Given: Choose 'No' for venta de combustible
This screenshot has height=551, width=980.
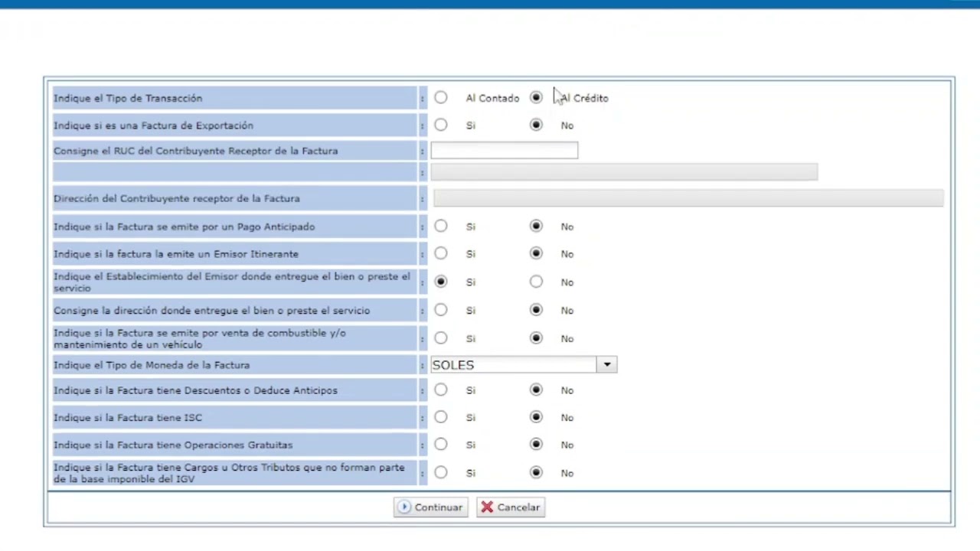Looking at the screenshot, I should click(536, 337).
